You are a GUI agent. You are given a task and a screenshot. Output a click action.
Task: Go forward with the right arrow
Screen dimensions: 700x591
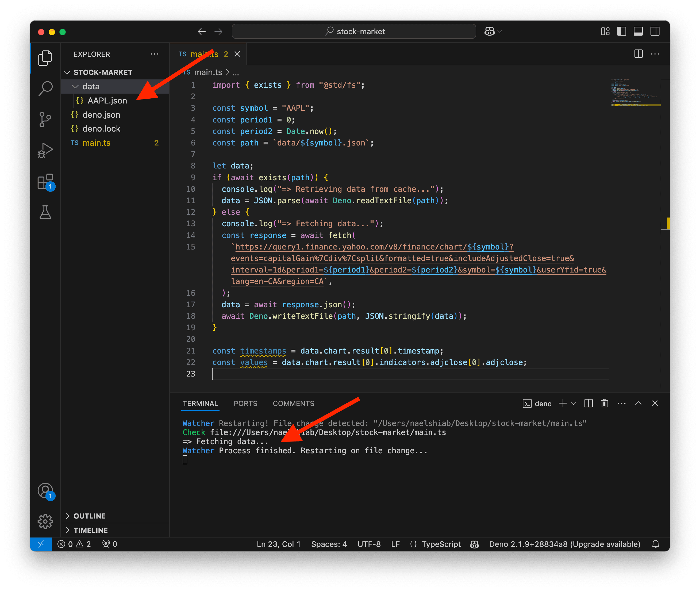pyautogui.click(x=218, y=32)
